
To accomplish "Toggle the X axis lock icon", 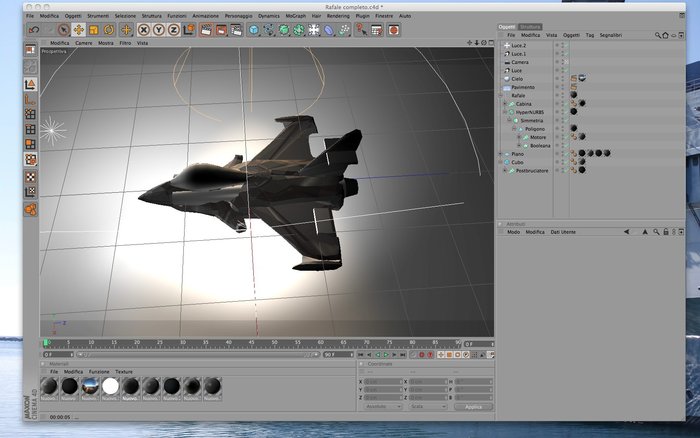I will (143, 30).
